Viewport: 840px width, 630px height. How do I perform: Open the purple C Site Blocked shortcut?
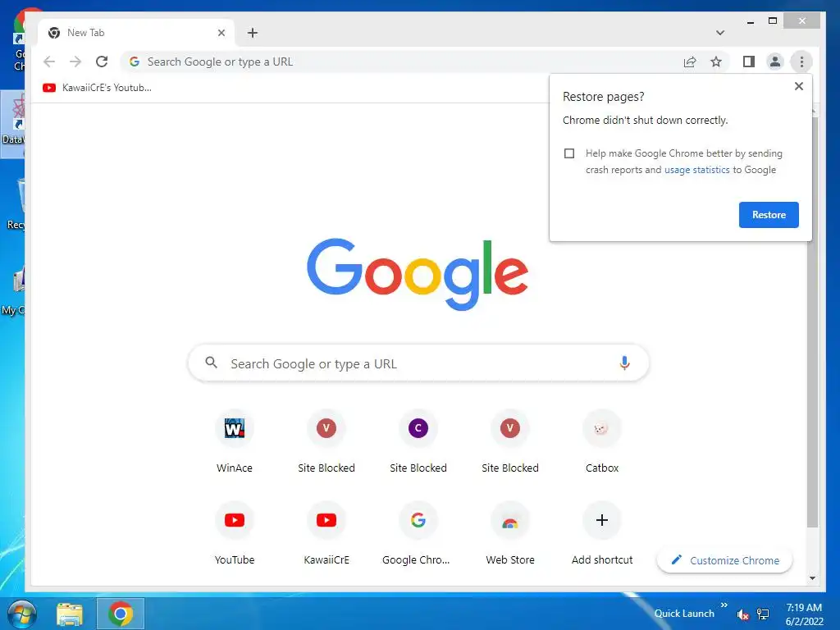point(418,441)
